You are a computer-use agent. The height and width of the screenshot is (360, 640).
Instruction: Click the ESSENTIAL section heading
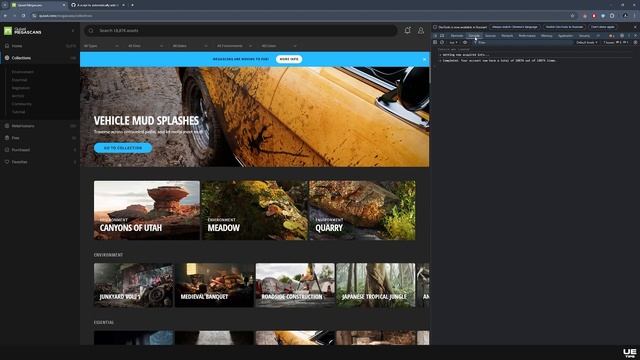tap(104, 322)
